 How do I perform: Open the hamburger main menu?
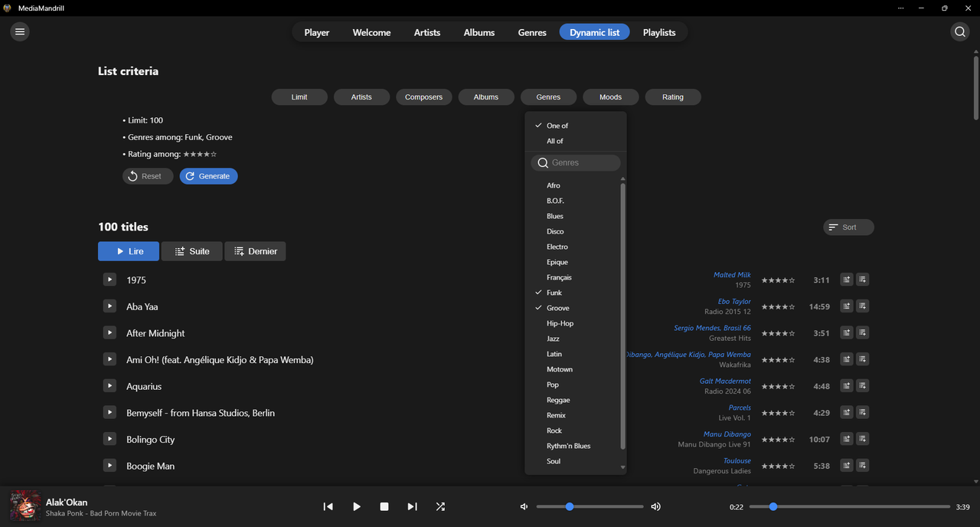coord(20,31)
